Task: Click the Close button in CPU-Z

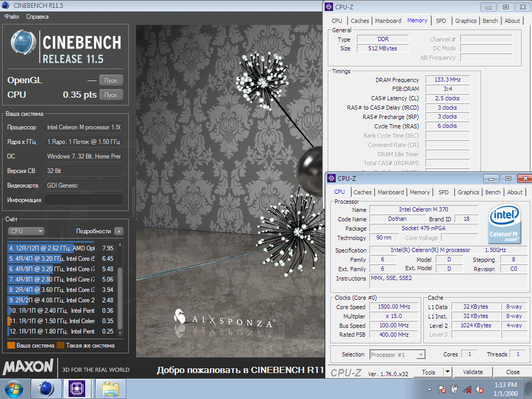Action: point(513,372)
